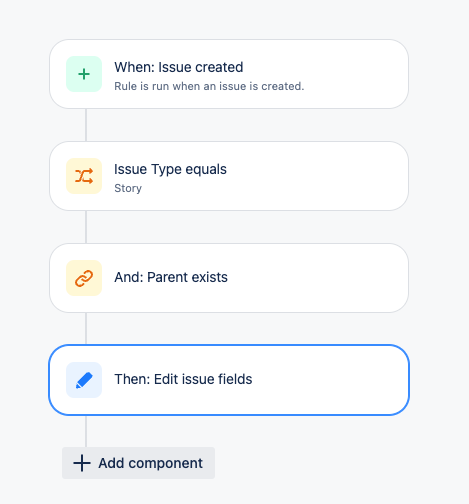The image size is (469, 504).
Task: Click connector line between Issue Type and Parent exists
Action: click(86, 227)
